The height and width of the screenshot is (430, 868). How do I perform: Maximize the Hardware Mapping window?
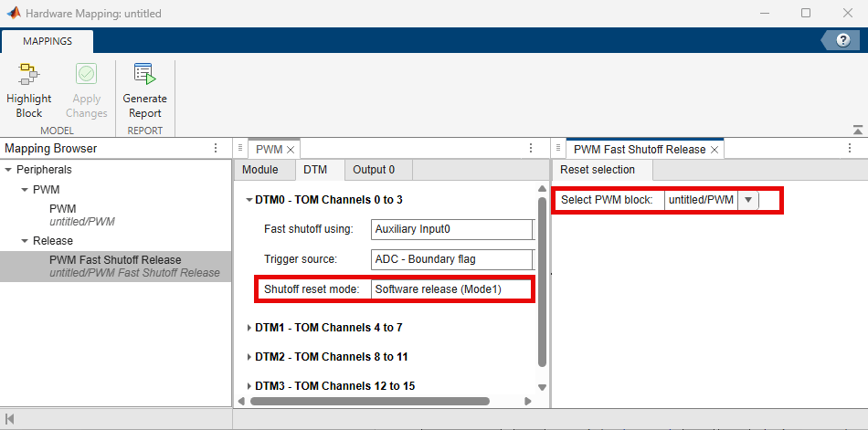coord(806,13)
